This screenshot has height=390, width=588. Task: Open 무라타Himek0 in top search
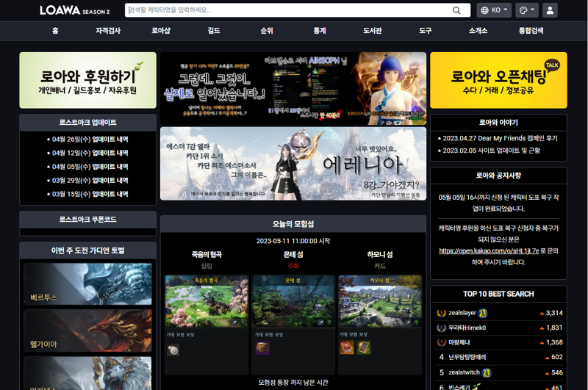pos(467,328)
